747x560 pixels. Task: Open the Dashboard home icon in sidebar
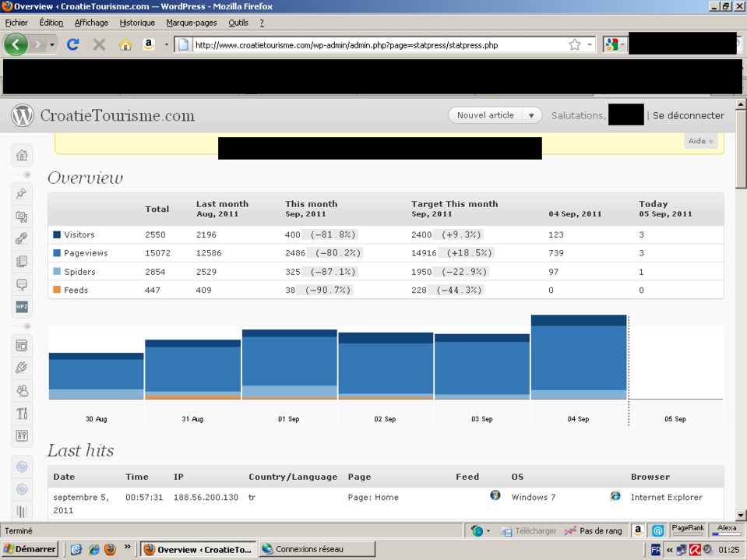pyautogui.click(x=22, y=155)
